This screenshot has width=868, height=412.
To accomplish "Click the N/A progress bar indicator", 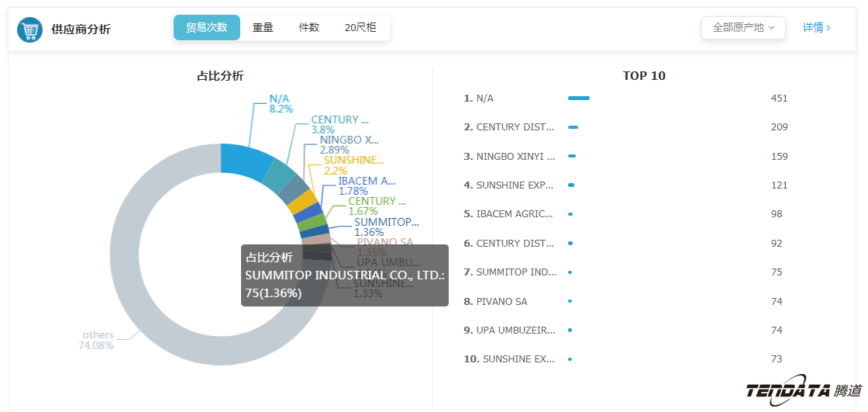I will [579, 99].
